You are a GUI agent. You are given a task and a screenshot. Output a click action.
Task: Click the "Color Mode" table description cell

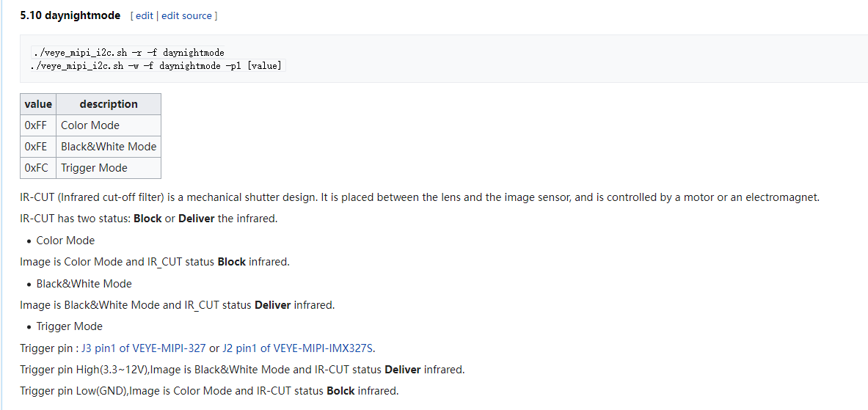(x=90, y=125)
